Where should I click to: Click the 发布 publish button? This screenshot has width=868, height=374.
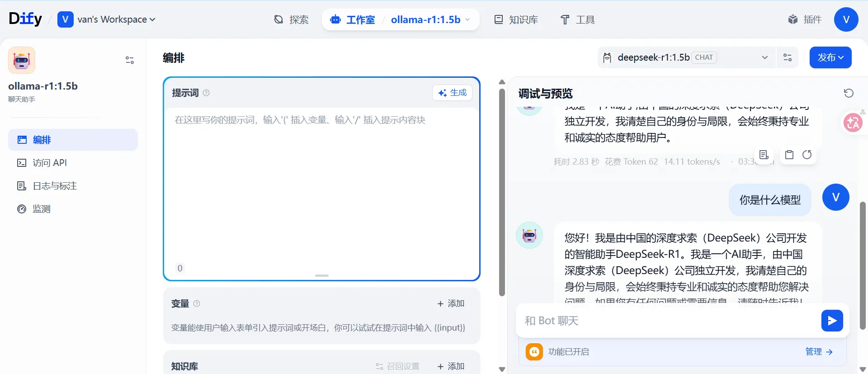click(830, 57)
